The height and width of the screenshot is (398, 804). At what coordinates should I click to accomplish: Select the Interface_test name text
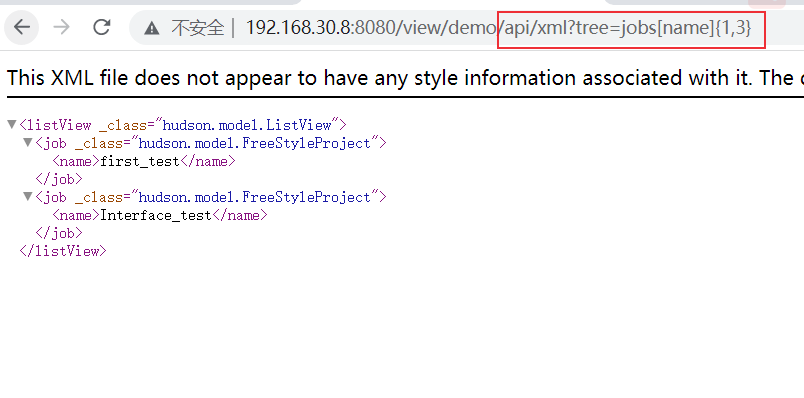point(156,215)
